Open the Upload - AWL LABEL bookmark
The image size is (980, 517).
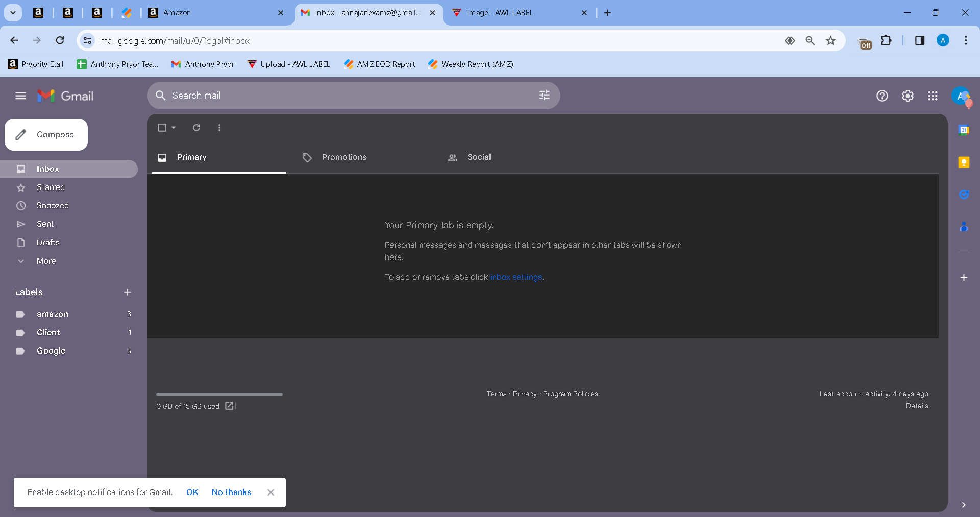pyautogui.click(x=289, y=64)
